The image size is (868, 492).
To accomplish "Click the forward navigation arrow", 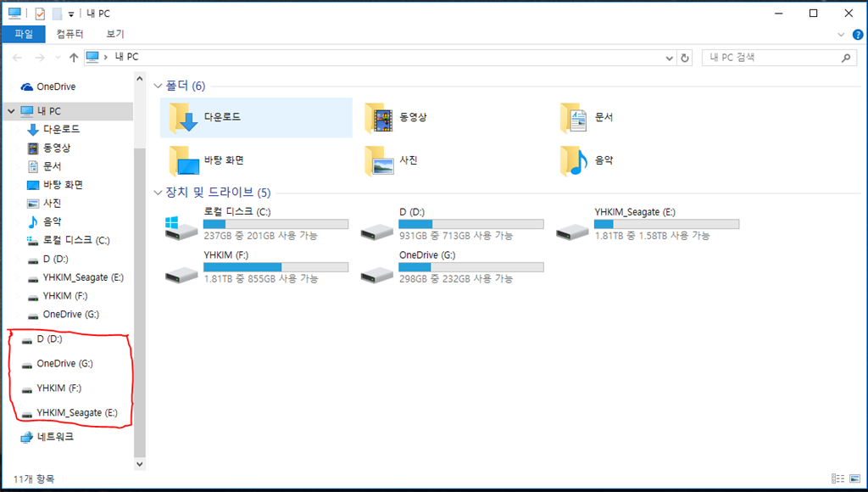I will (40, 58).
